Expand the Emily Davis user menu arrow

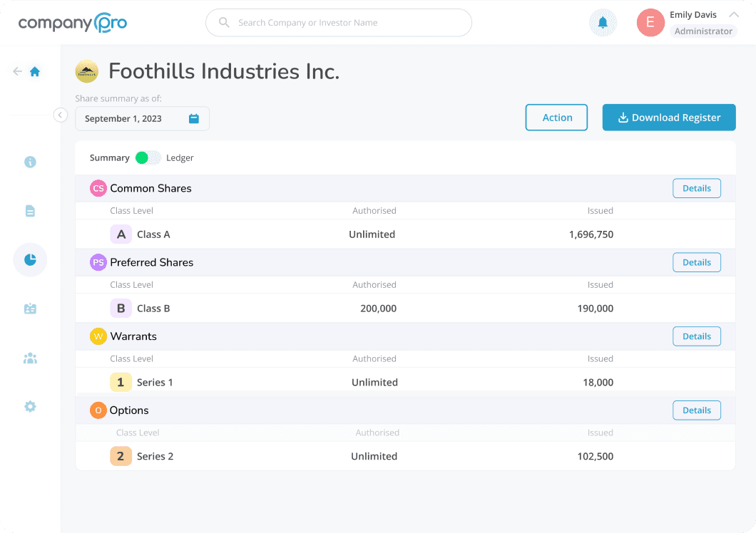coord(733,15)
